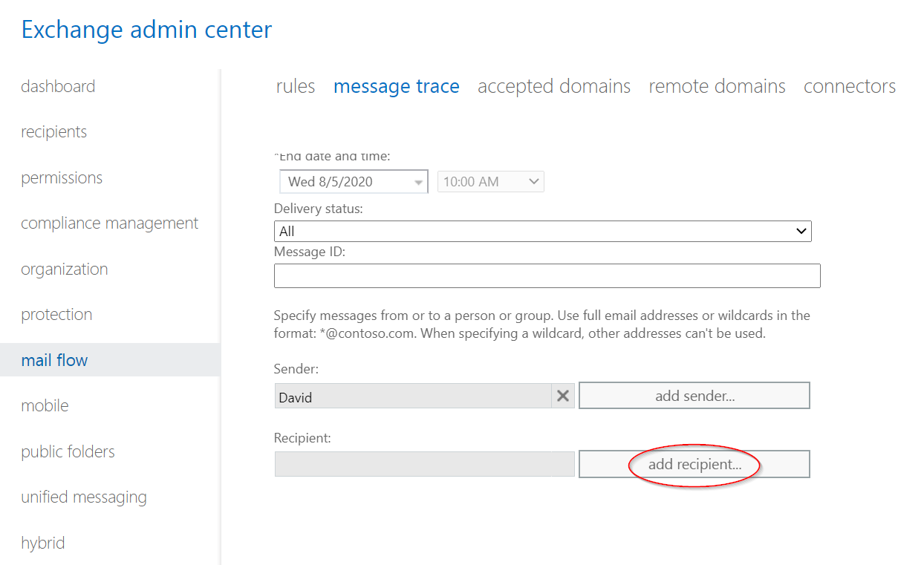Open the end date picker dropdown

[418, 182]
